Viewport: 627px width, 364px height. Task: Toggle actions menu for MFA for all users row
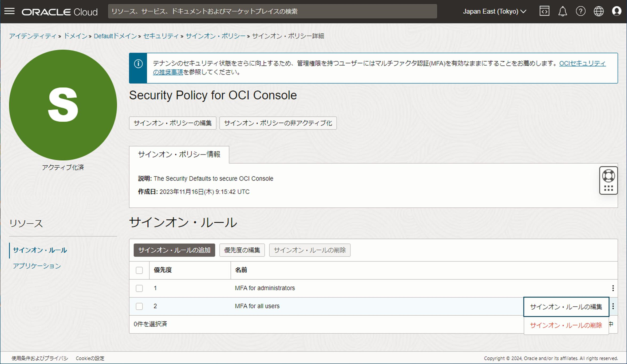[613, 306]
